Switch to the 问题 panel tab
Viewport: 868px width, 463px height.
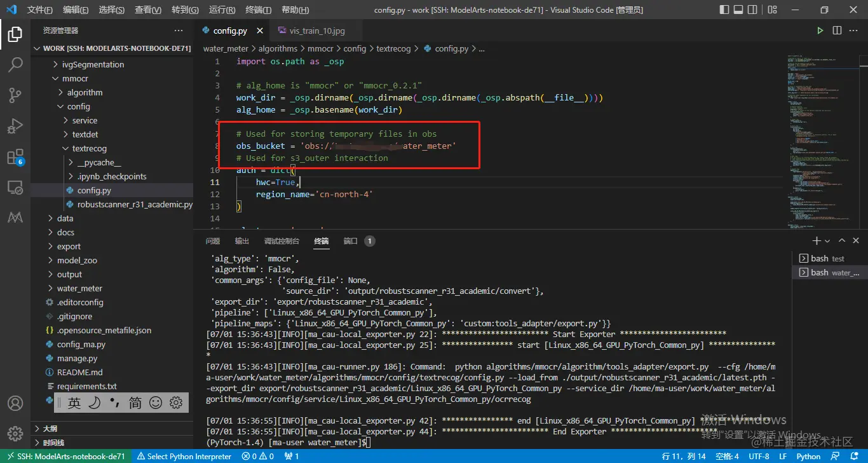pos(213,241)
